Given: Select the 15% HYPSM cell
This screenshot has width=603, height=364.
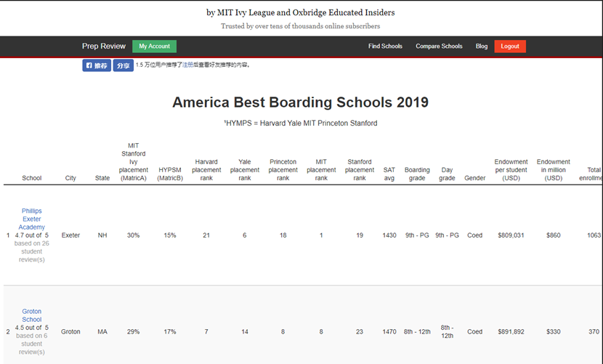Looking at the screenshot, I should (x=170, y=235).
